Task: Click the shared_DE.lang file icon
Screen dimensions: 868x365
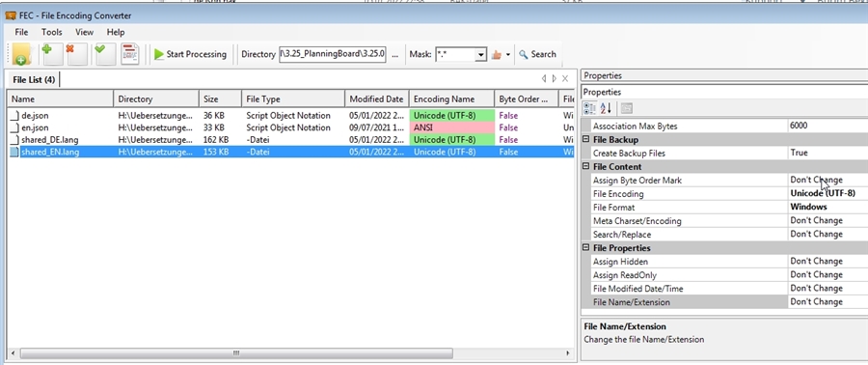Action: (14, 140)
